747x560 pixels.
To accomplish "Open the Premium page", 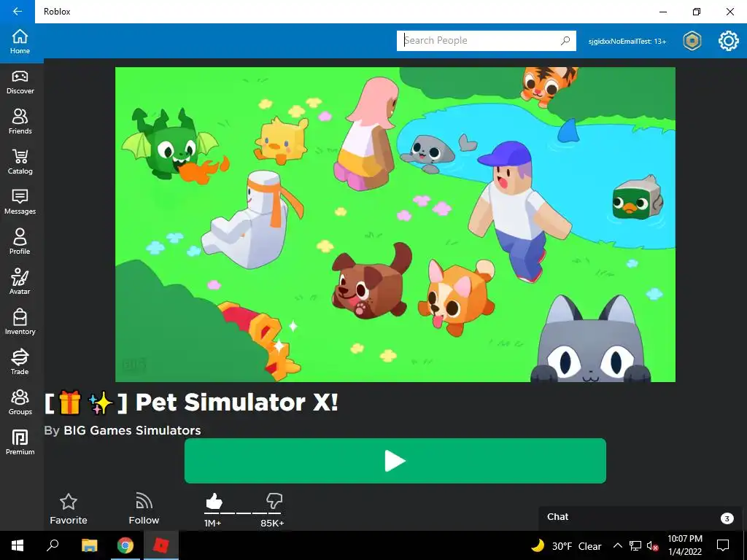I will pos(20,443).
